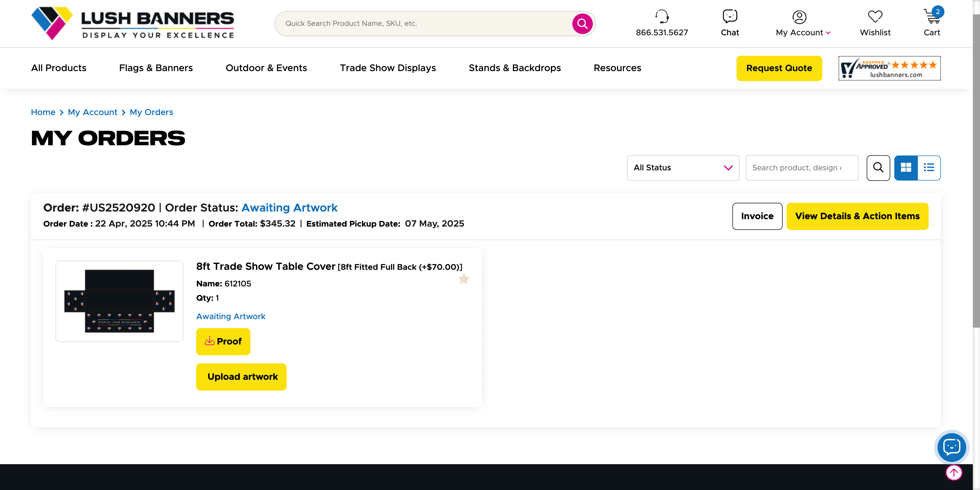
Task: Click View Details & Action Items button
Action: pos(857,216)
